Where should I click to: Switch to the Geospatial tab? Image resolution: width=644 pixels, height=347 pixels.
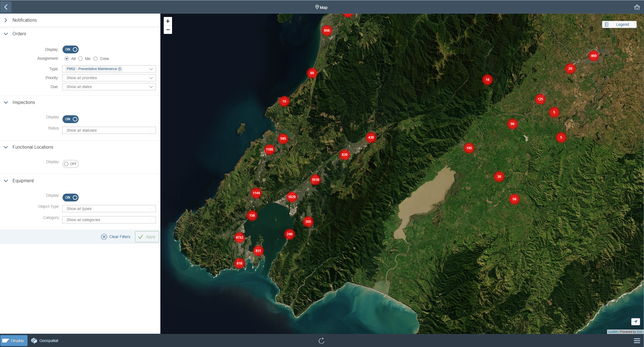pyautogui.click(x=45, y=341)
